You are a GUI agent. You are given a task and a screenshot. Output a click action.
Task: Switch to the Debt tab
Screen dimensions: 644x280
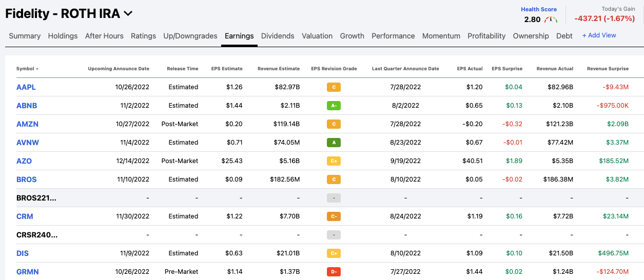564,36
